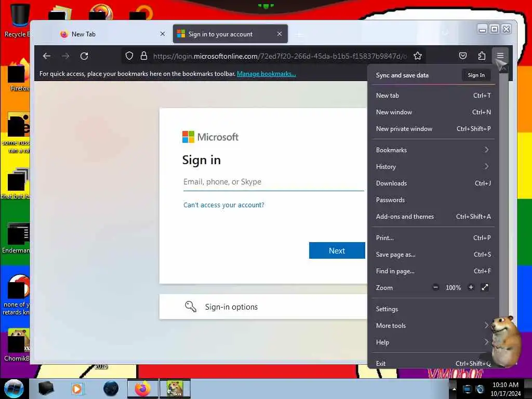Go back using the back arrow
The height and width of the screenshot is (399, 532).
[47, 56]
